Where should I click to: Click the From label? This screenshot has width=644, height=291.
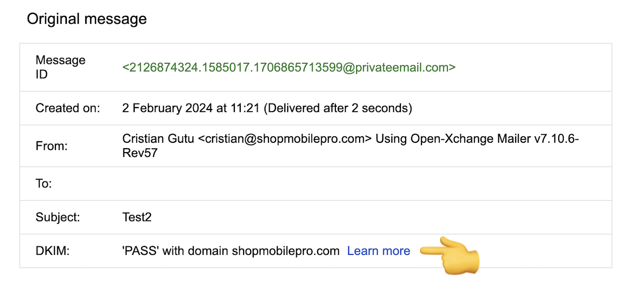tap(52, 146)
